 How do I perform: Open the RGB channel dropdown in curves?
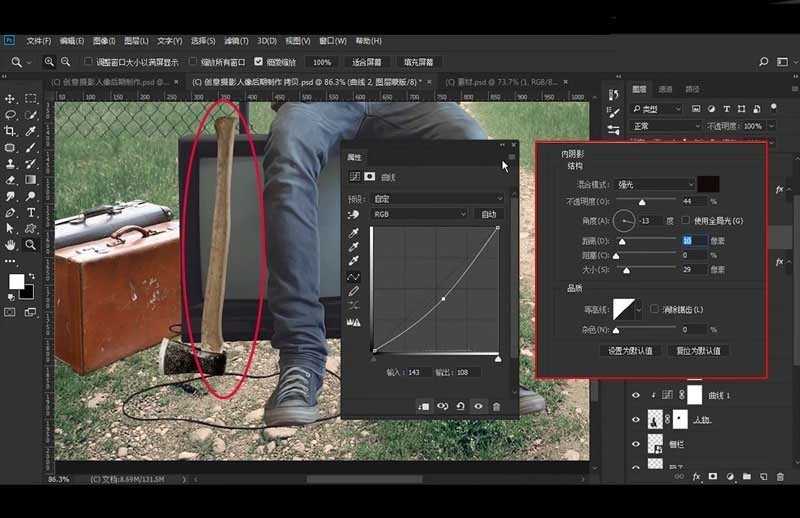tap(420, 214)
